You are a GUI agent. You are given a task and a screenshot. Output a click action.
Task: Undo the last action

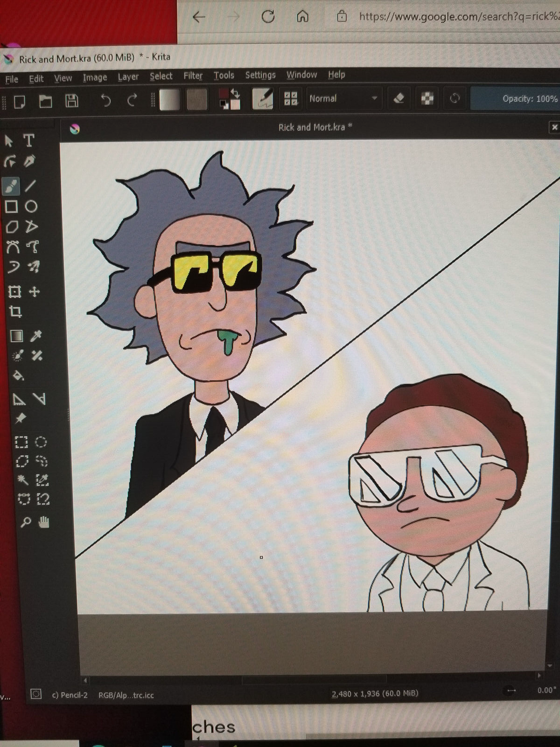click(x=106, y=100)
